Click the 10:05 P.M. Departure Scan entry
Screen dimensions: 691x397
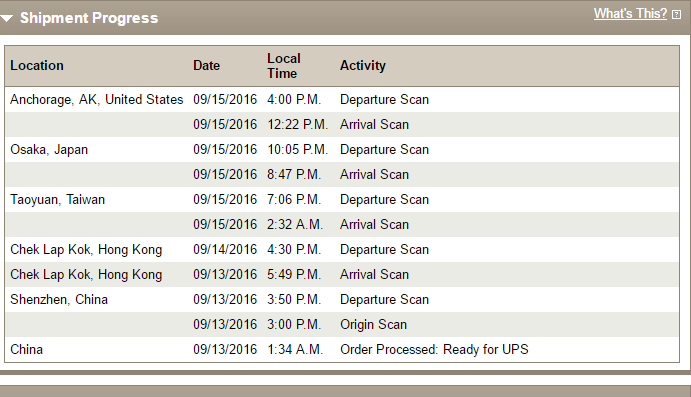coord(342,150)
